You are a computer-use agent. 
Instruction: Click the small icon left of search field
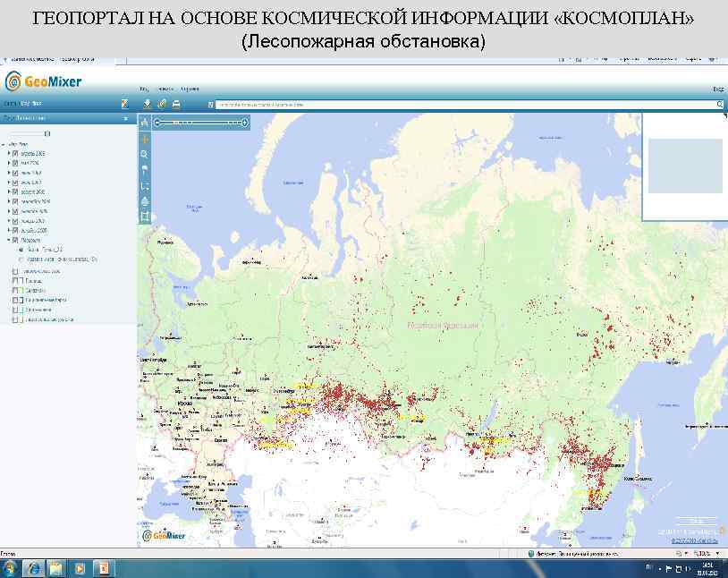(x=210, y=105)
